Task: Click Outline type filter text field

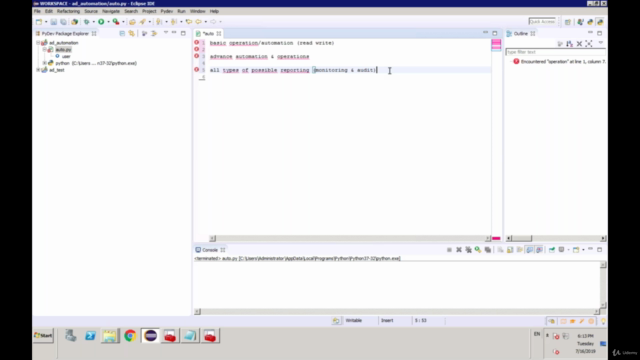Action: [555, 52]
